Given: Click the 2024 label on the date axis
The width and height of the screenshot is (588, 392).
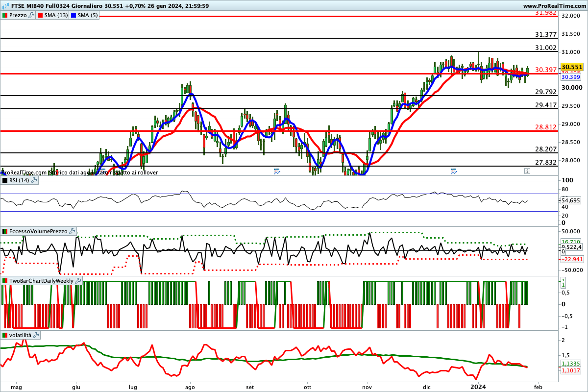Looking at the screenshot, I should 478,387.
